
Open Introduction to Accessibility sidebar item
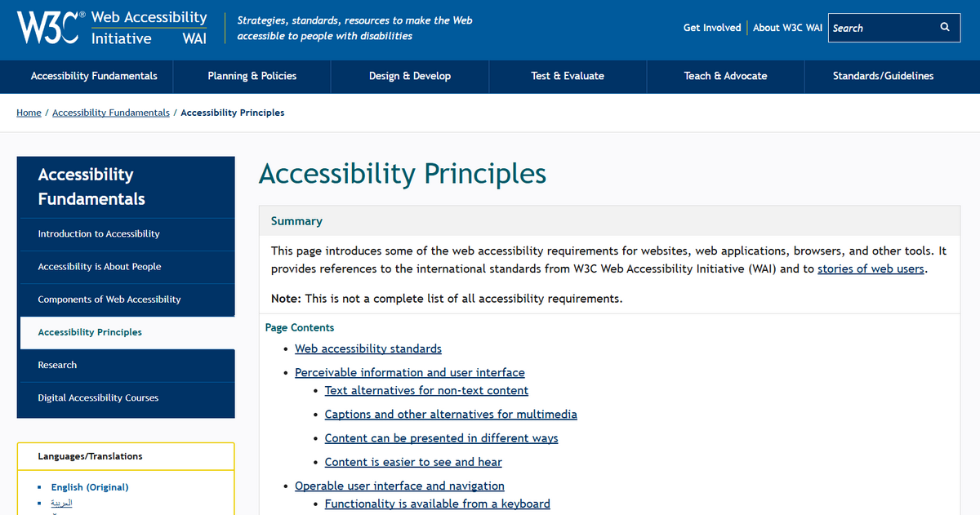(x=99, y=234)
